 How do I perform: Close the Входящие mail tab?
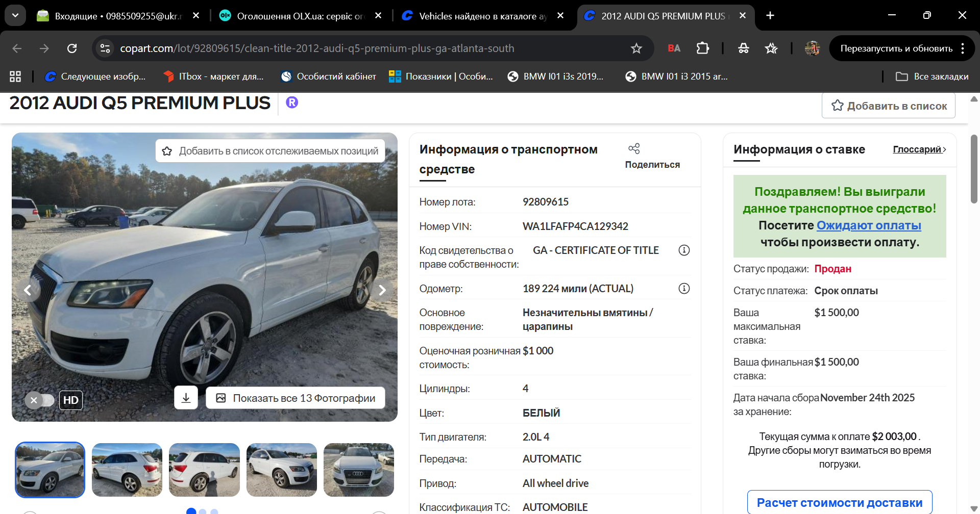[x=196, y=16]
